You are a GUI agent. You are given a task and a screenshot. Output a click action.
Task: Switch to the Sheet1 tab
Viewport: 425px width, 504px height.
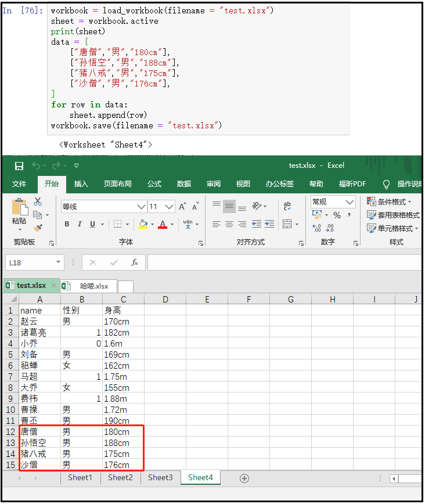pos(80,478)
